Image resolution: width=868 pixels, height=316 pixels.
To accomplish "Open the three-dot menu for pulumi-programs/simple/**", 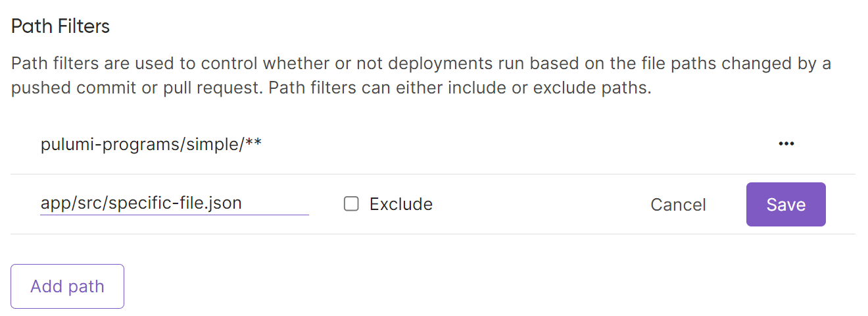I will pyautogui.click(x=786, y=144).
